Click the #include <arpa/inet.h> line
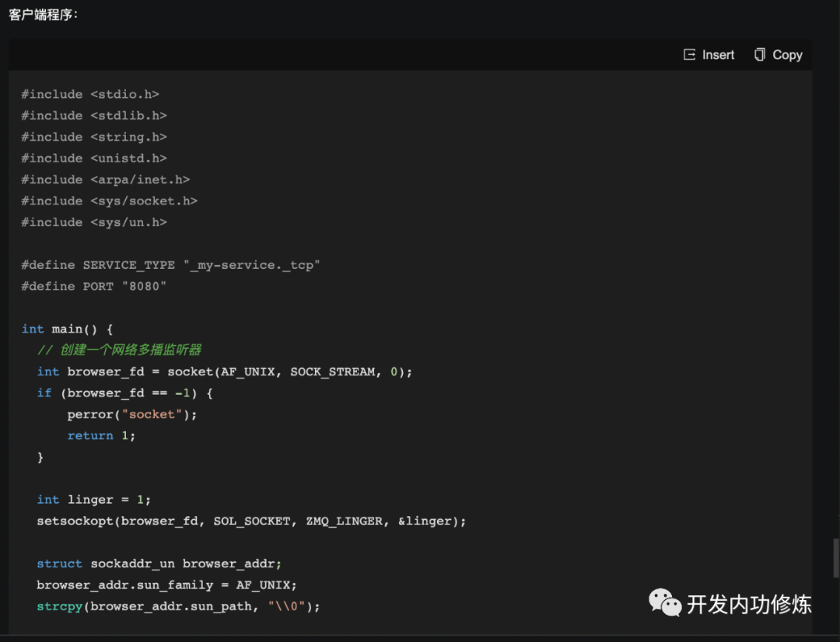Viewport: 840px width, 642px height. click(x=106, y=180)
